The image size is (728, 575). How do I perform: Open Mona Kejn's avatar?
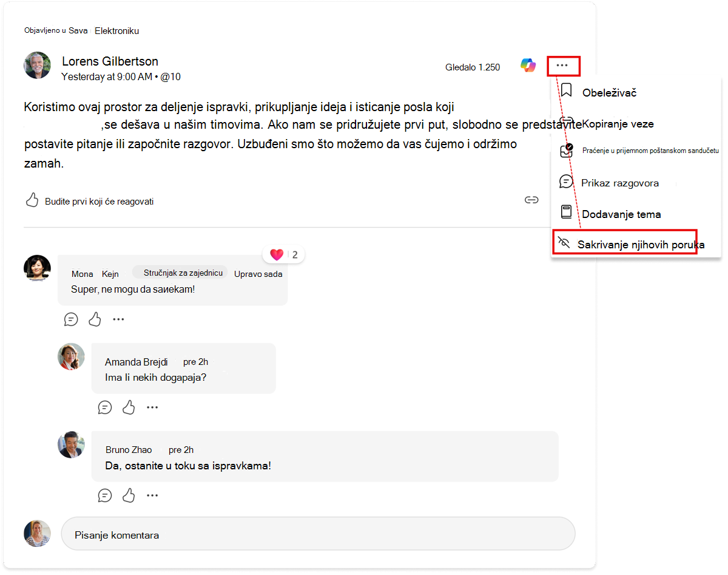37,268
